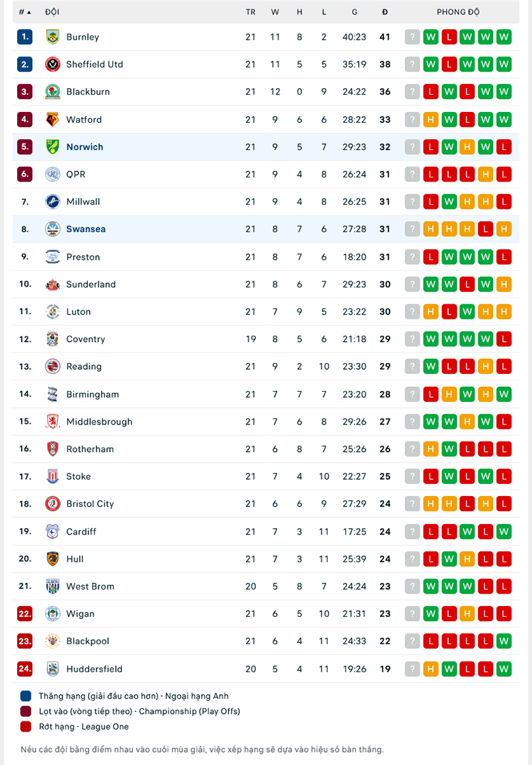The height and width of the screenshot is (765, 532).
Task: Click Burnley's upcoming match question mark badge
Action: coord(412,37)
